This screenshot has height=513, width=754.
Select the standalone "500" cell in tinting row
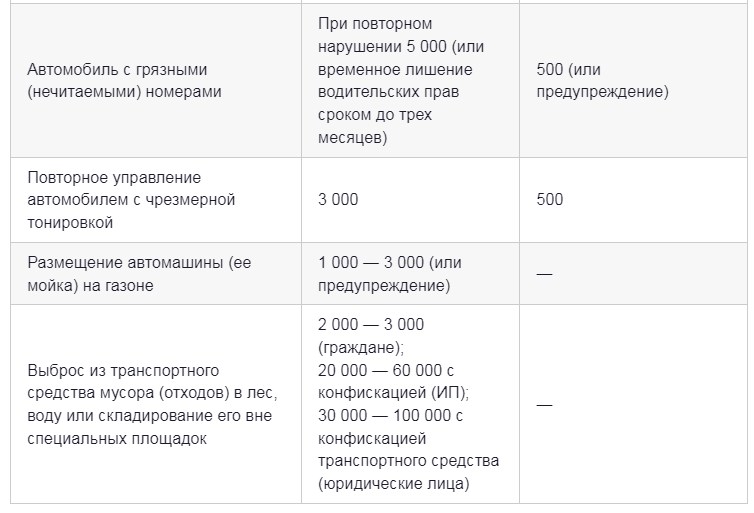(x=549, y=199)
